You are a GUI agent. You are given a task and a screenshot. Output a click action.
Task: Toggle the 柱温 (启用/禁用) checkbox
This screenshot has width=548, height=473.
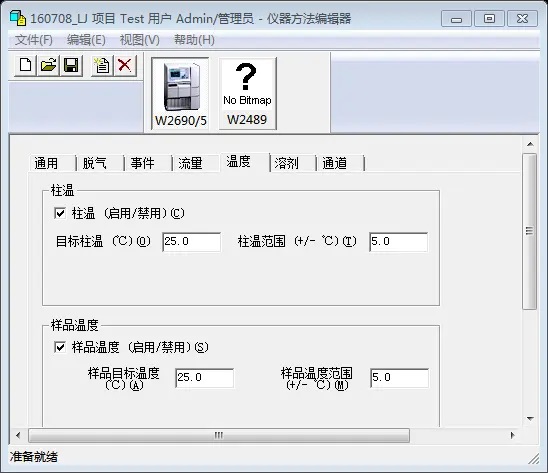pos(60,213)
